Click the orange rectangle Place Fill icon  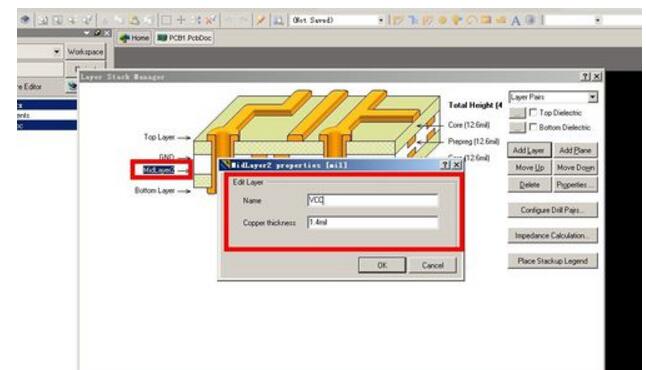coord(486,19)
